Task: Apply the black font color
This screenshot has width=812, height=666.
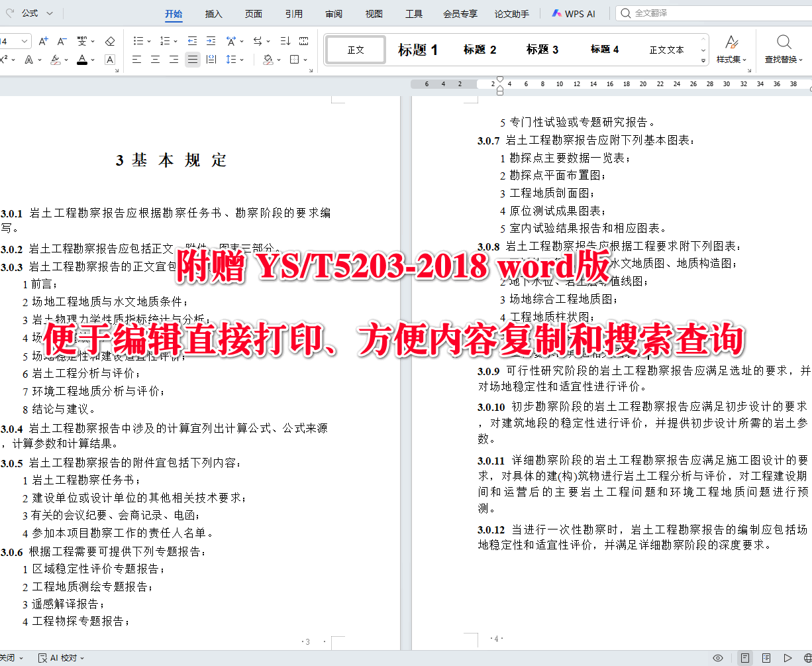Action: (82, 60)
